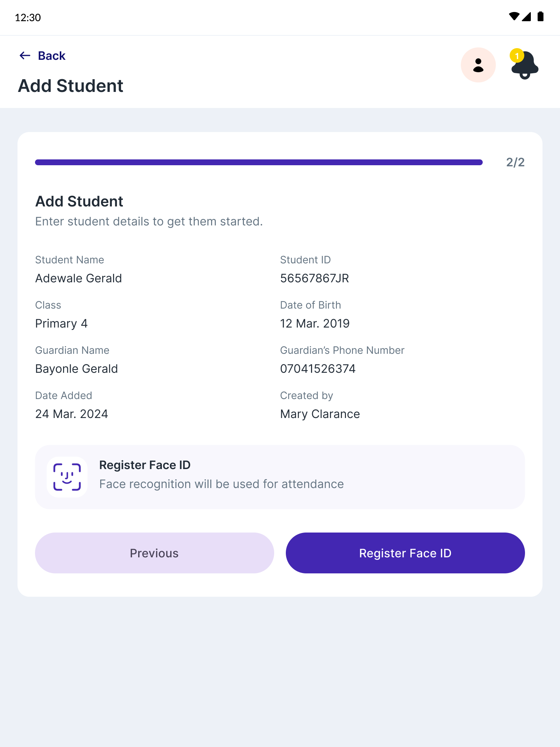This screenshot has height=747, width=560.
Task: Tap the 2/2 step indicator
Action: (515, 162)
